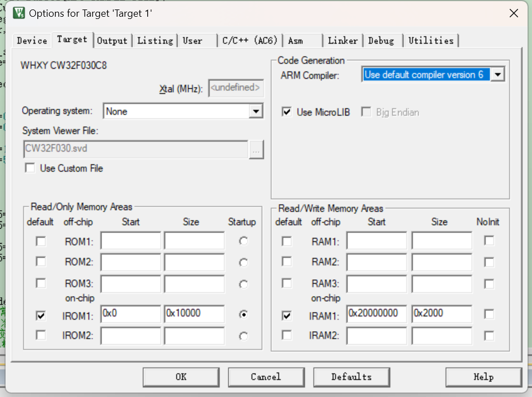Enable the Use Custom File checkbox

30,168
